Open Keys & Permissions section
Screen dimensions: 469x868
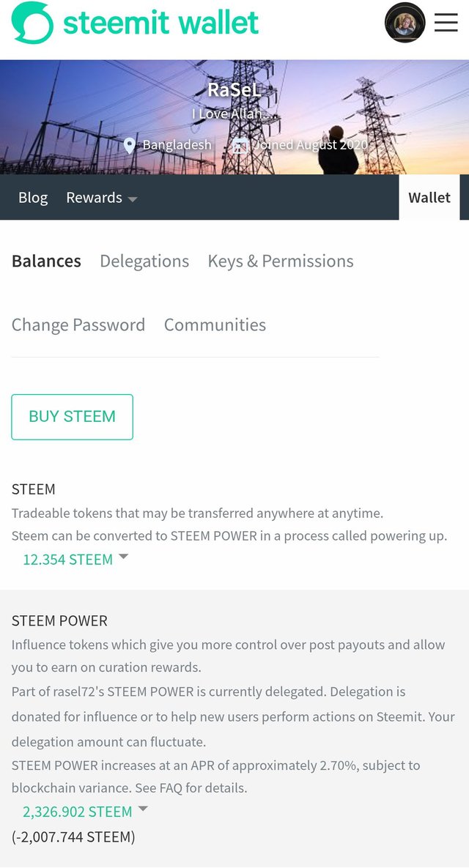click(281, 261)
